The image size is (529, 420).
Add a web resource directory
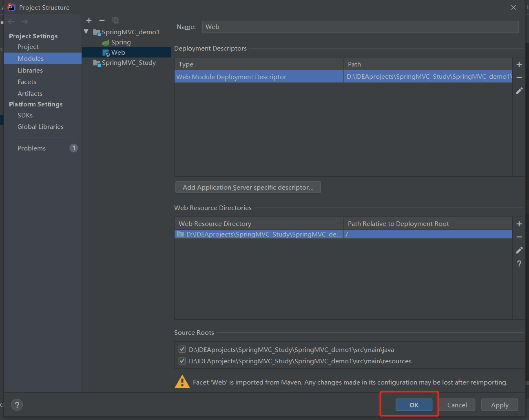pos(519,224)
